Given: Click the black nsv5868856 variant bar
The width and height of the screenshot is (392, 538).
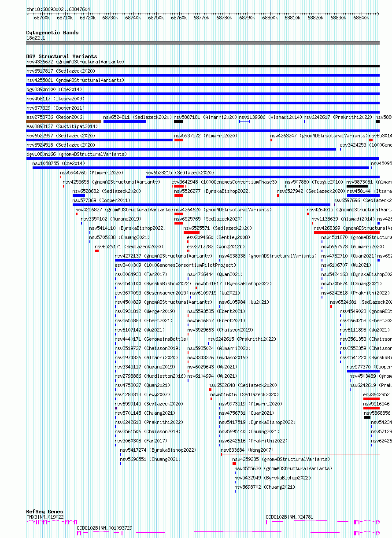Looking at the screenshot, I should click(x=367, y=417).
